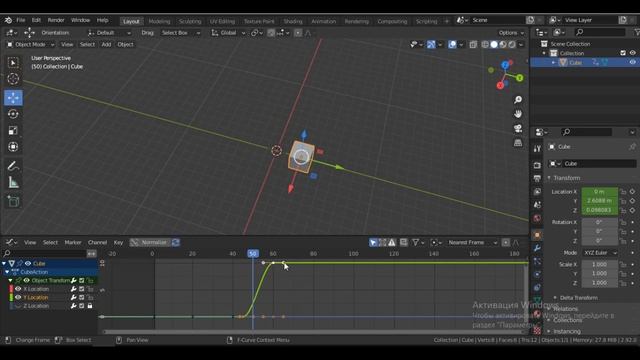The width and height of the screenshot is (640, 360).
Task: Open graph editor Channel menu
Action: (x=97, y=242)
